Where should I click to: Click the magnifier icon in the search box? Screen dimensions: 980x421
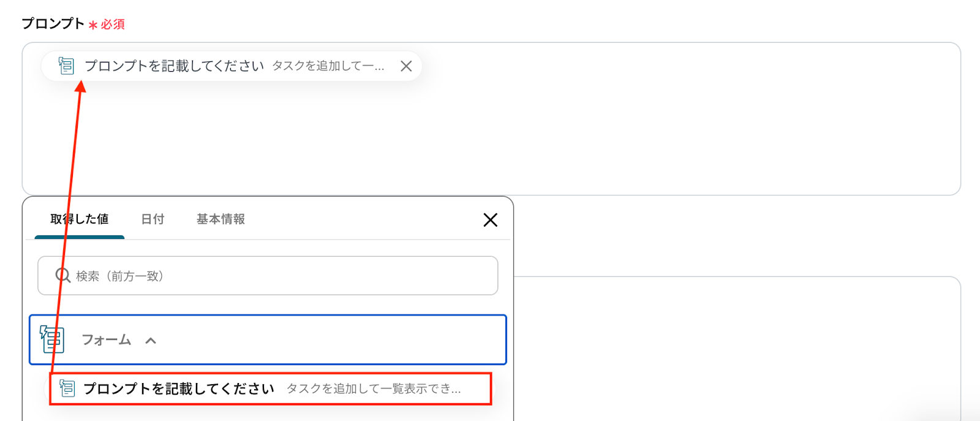[62, 276]
